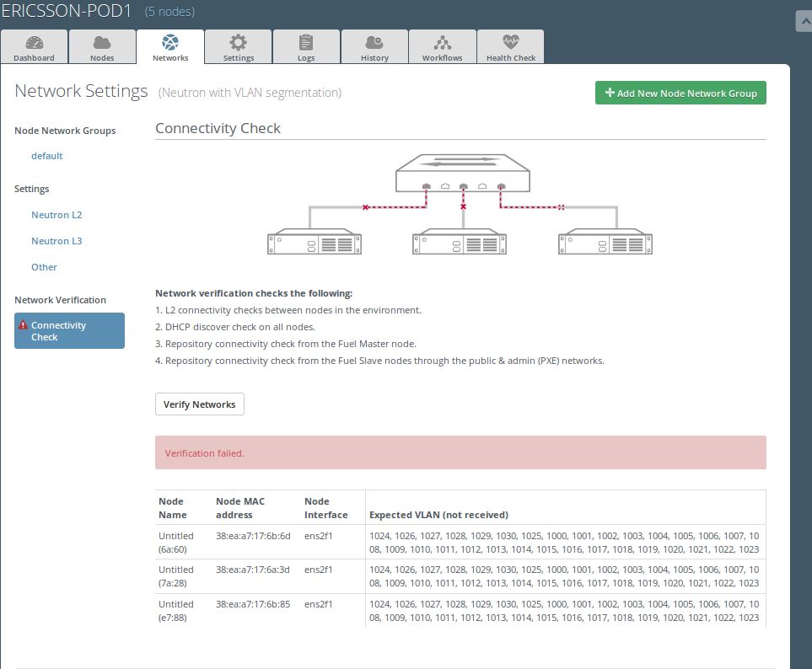Click the Fuel Slave repository check line

point(379,361)
